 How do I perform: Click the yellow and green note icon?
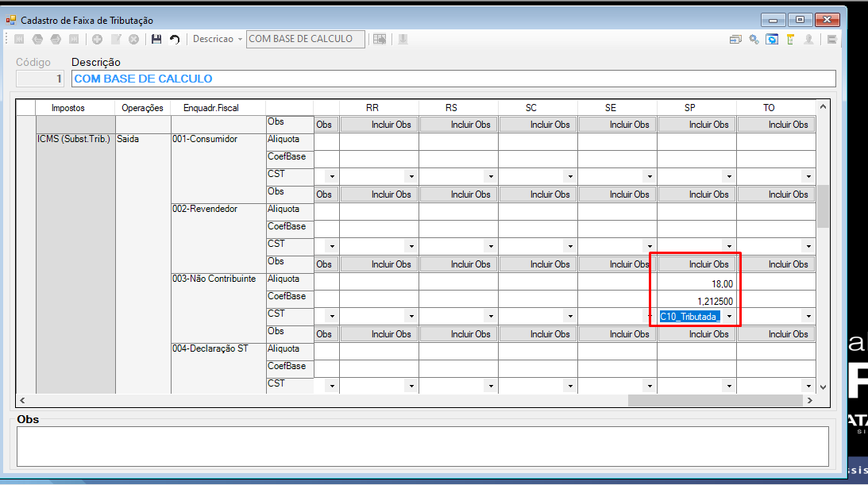pyautogui.click(x=790, y=39)
